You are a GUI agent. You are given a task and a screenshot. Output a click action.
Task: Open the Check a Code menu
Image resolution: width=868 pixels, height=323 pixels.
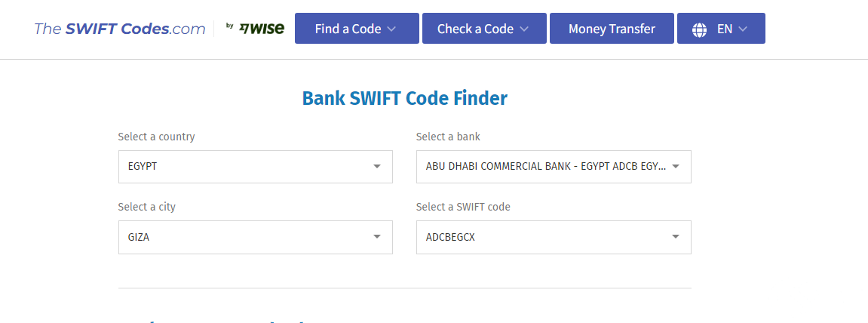484,28
